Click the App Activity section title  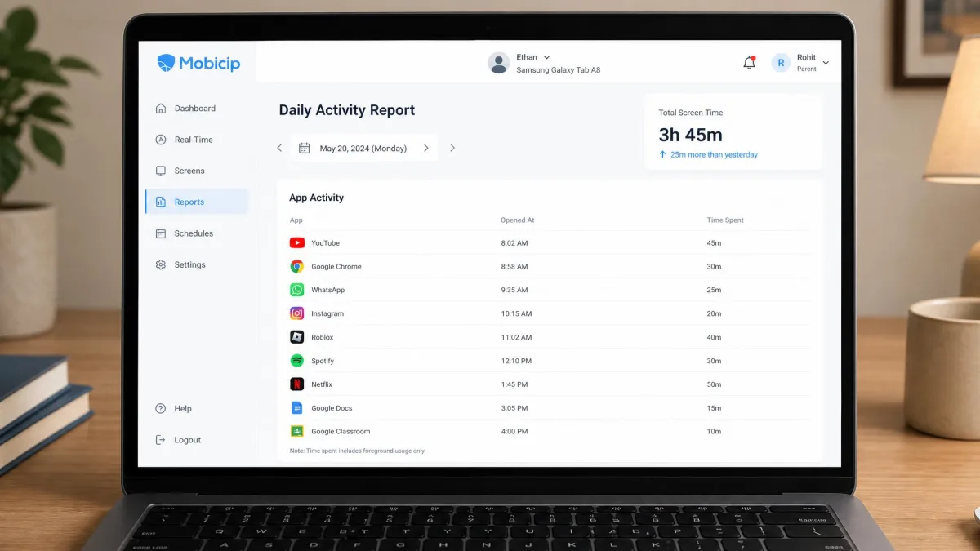coord(317,198)
